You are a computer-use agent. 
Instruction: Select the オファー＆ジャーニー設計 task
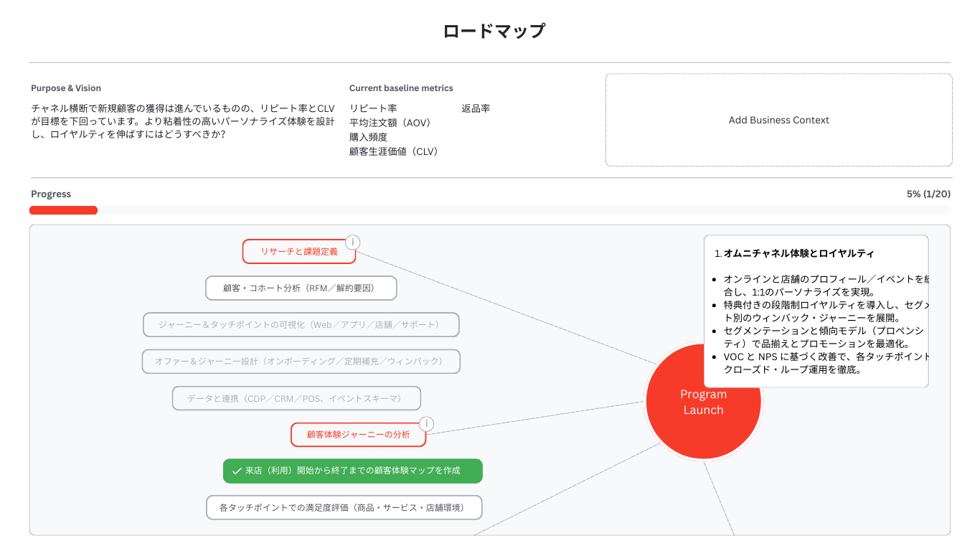click(x=301, y=362)
